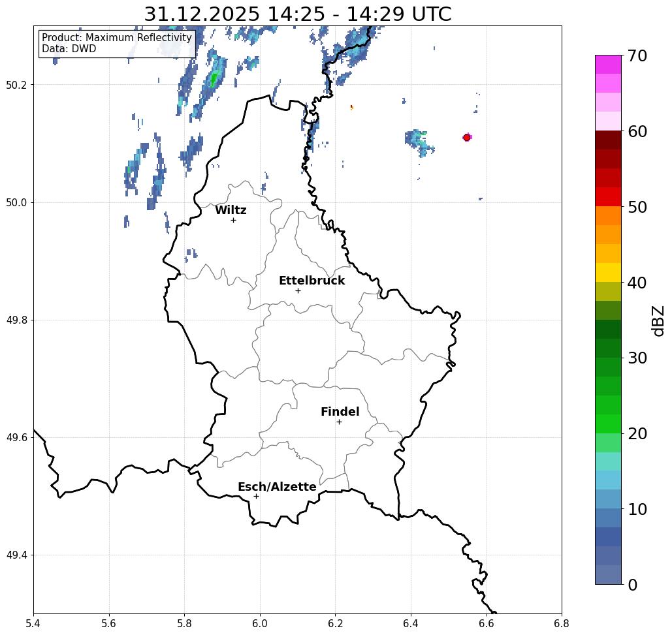Image resolution: width=672 pixels, height=635 pixels.
Task: Click the red high-reflectivity dot east of Luxembourg
Action: (467, 138)
